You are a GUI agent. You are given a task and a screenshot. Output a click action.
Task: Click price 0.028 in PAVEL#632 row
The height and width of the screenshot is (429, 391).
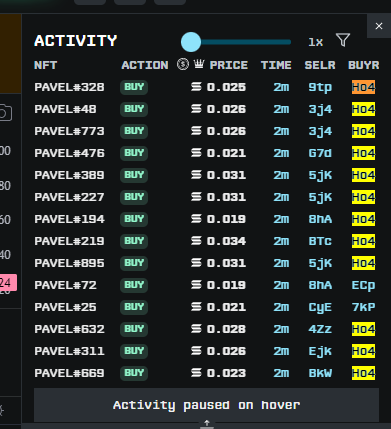(x=226, y=329)
